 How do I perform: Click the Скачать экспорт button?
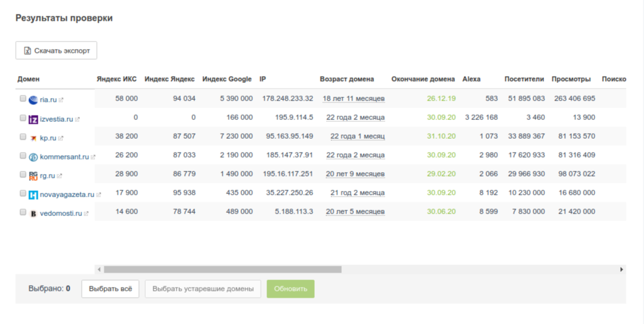tap(57, 50)
